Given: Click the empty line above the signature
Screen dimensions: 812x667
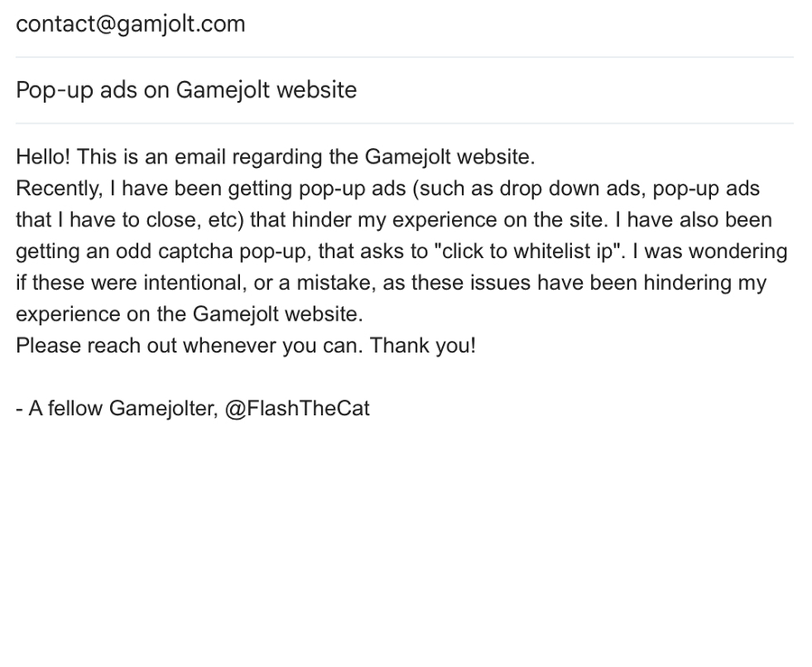Looking at the screenshot, I should [404, 377].
